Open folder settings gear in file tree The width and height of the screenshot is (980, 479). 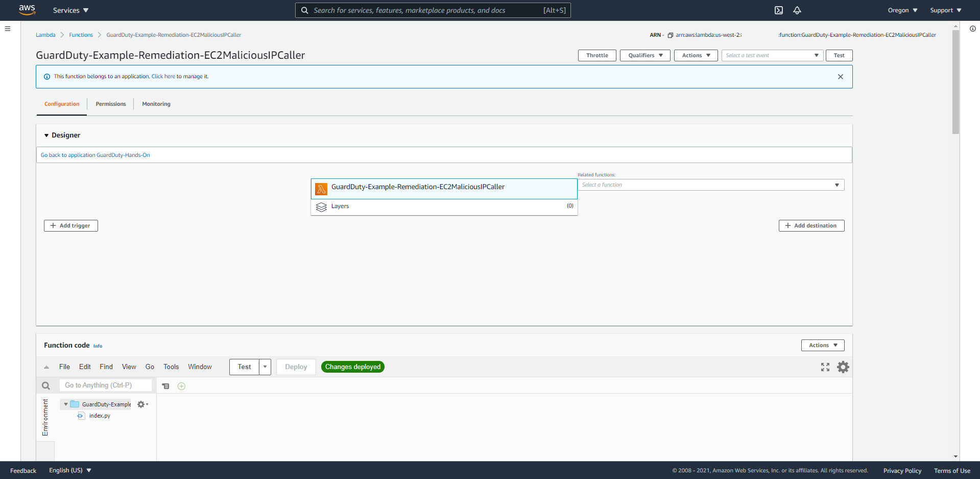(x=142, y=404)
